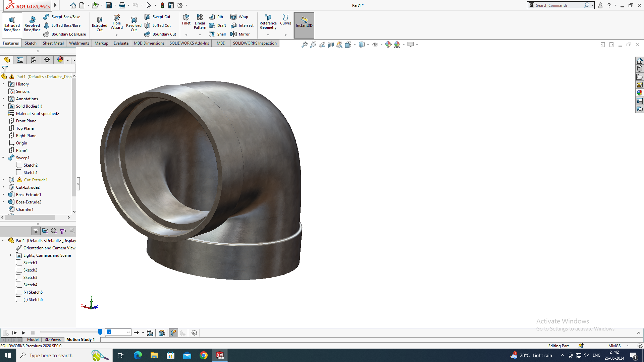The image size is (644, 362).
Task: Expand the Cut-Extrude1 feature node
Action: [3, 180]
